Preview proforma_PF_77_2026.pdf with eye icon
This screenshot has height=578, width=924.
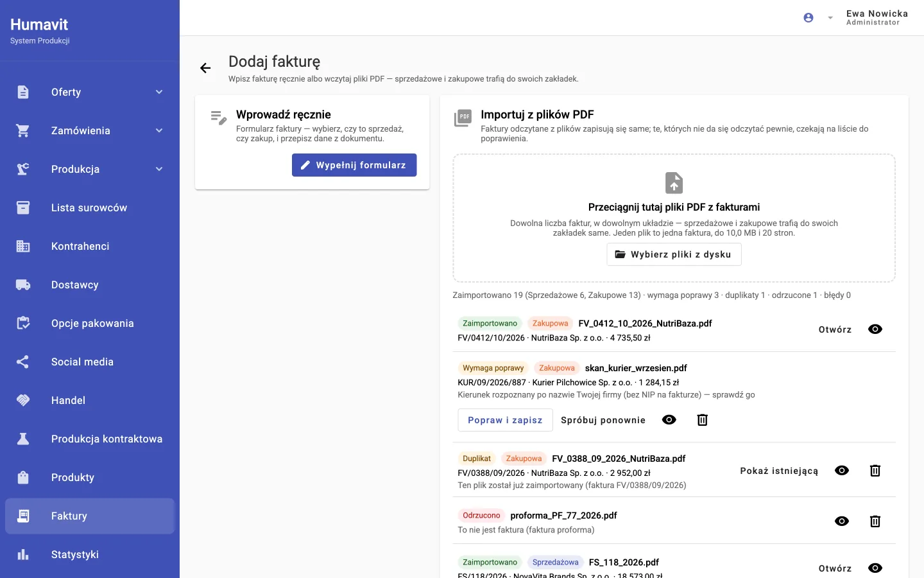pos(842,521)
